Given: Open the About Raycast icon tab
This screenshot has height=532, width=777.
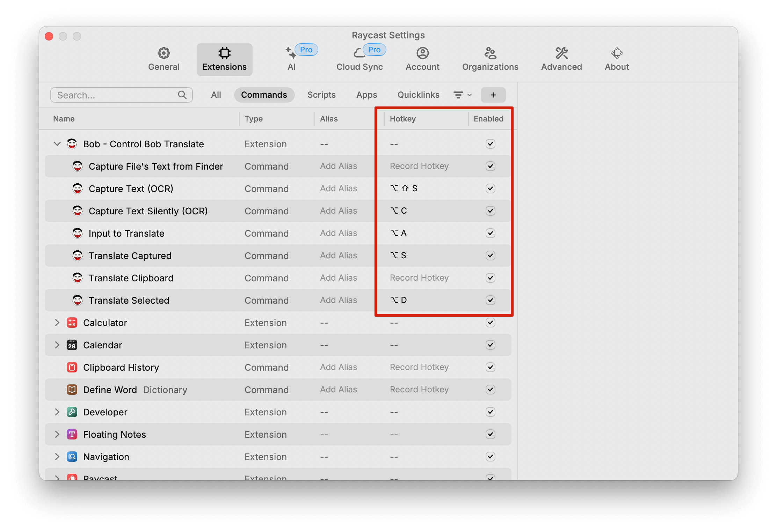Looking at the screenshot, I should click(617, 53).
